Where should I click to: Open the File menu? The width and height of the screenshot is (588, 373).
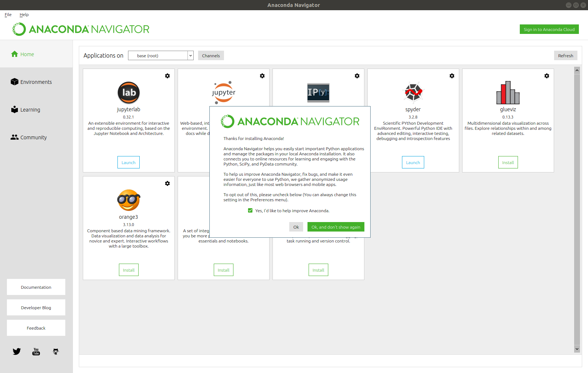pos(8,15)
